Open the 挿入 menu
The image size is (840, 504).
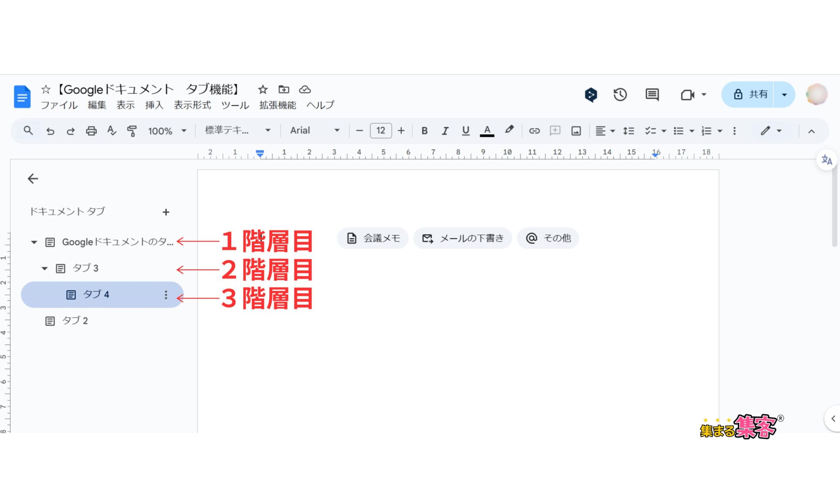[154, 105]
